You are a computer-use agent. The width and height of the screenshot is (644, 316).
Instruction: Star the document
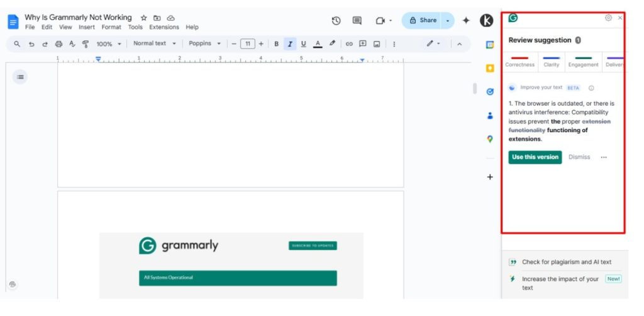[x=143, y=18]
